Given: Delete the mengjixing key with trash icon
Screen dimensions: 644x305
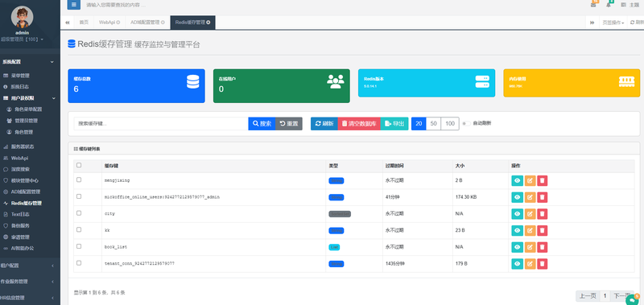Looking at the screenshot, I should coord(542,180).
